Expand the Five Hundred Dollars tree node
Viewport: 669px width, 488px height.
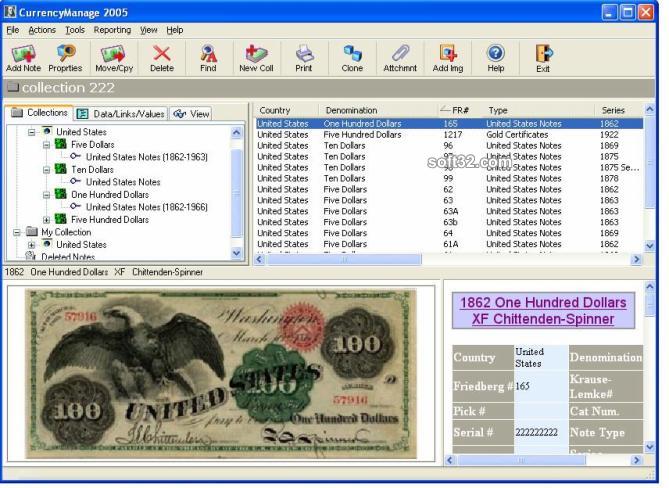pyautogui.click(x=47, y=220)
